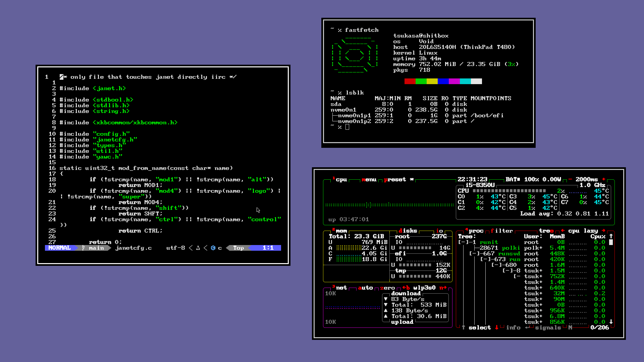Decrease btop update interval with minus
Image resolution: width=644 pixels, height=362 pixels.
pos(570,179)
